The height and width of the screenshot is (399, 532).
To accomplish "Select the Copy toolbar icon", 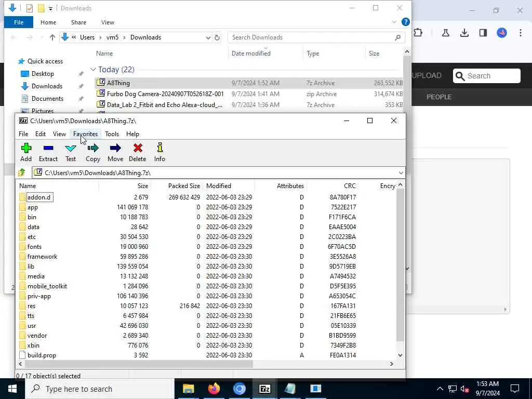I will tap(92, 152).
